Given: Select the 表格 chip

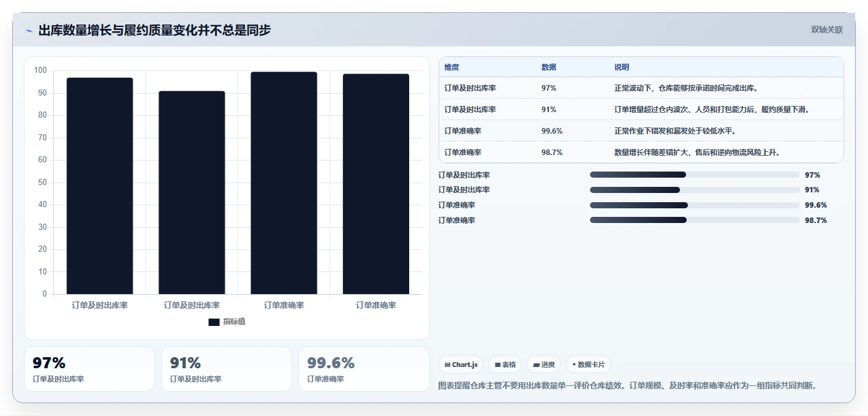Looking at the screenshot, I should 505,365.
